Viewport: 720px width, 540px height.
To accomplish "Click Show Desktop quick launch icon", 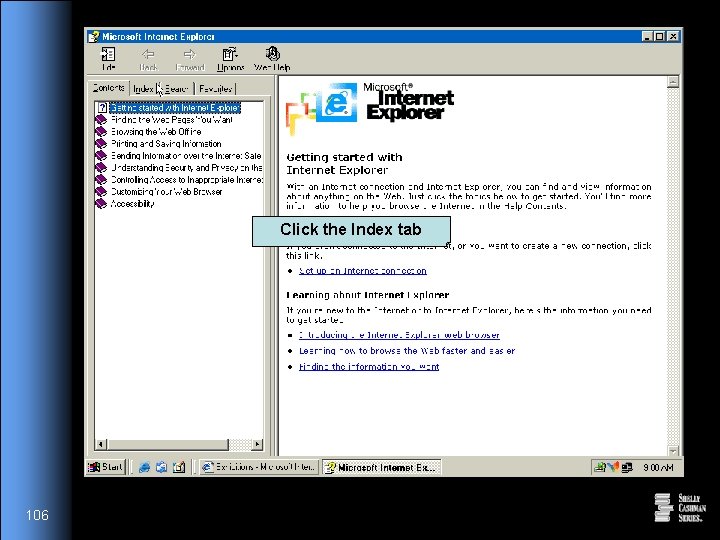I will [x=179, y=467].
